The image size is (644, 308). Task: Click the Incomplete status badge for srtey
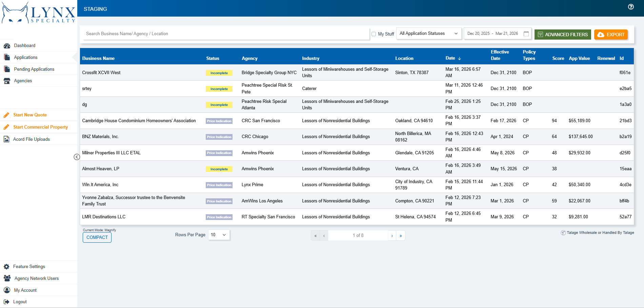tap(219, 89)
